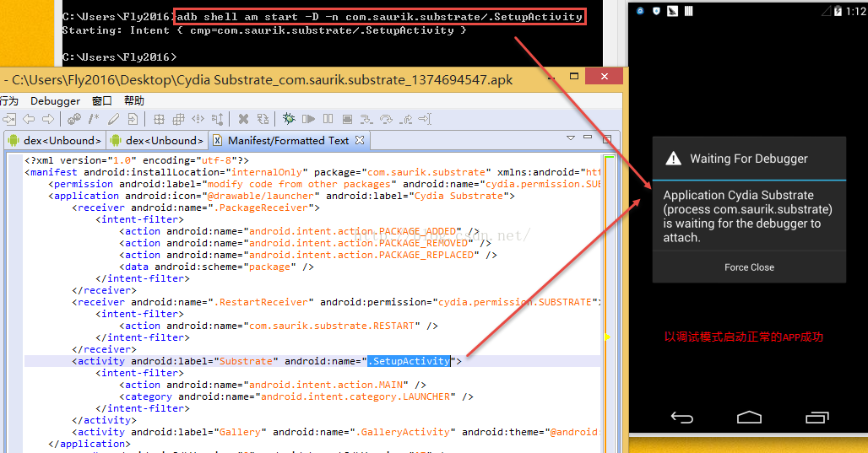Click the Waiting For Debugger dialog title

click(x=748, y=159)
